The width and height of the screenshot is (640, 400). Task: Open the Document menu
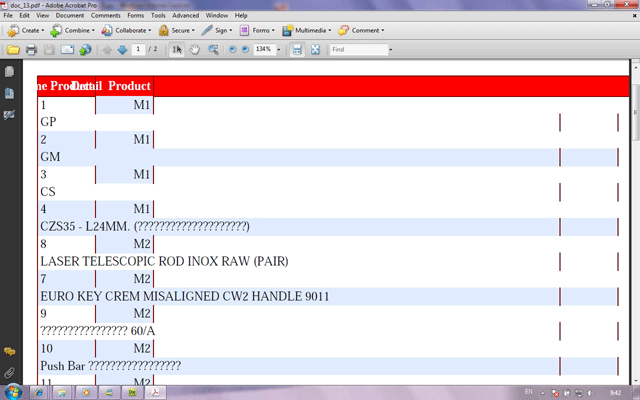click(70, 16)
